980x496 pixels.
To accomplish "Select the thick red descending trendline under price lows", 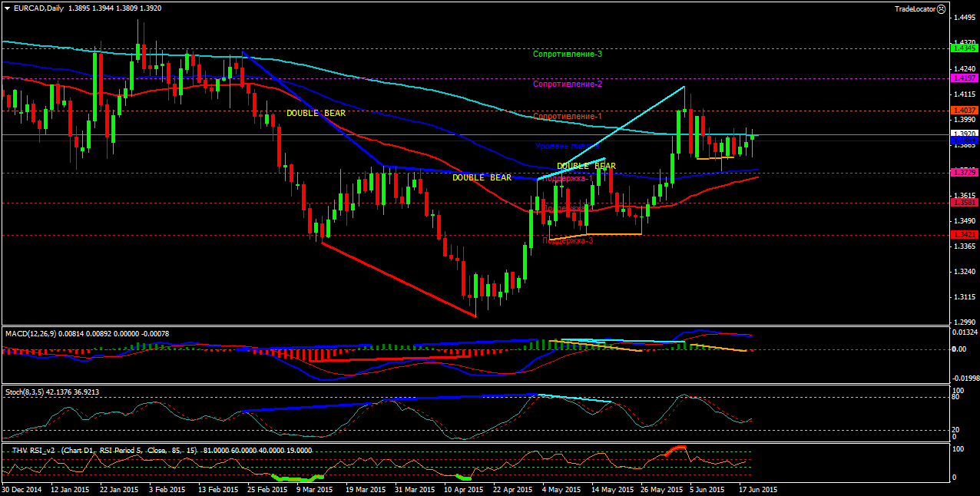I will point(399,279).
